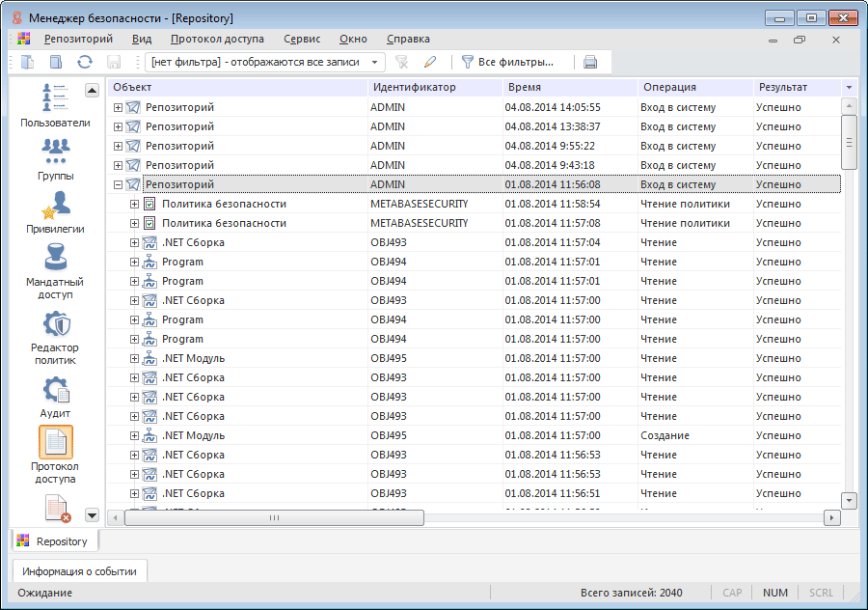Open the Группы section
Viewport: 868px width, 610px height.
click(x=55, y=159)
